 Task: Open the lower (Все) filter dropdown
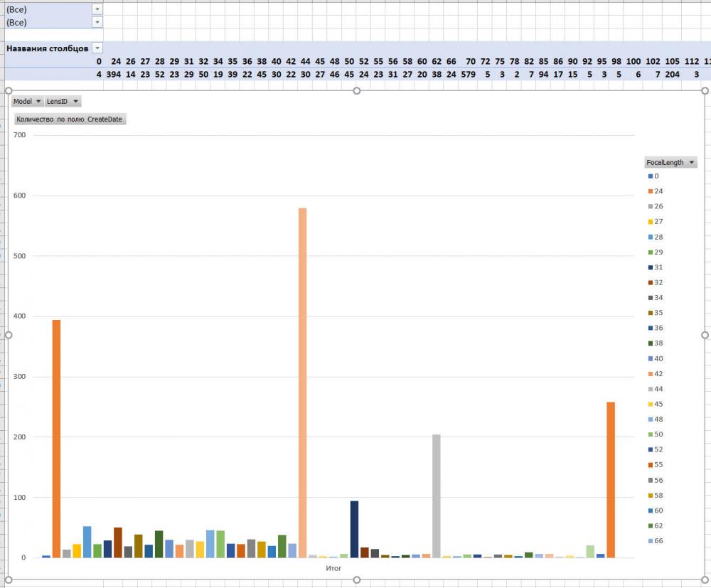[x=97, y=22]
